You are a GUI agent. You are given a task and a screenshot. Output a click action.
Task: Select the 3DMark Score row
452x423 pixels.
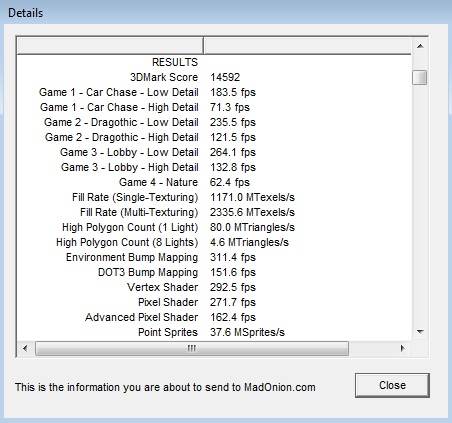point(214,77)
